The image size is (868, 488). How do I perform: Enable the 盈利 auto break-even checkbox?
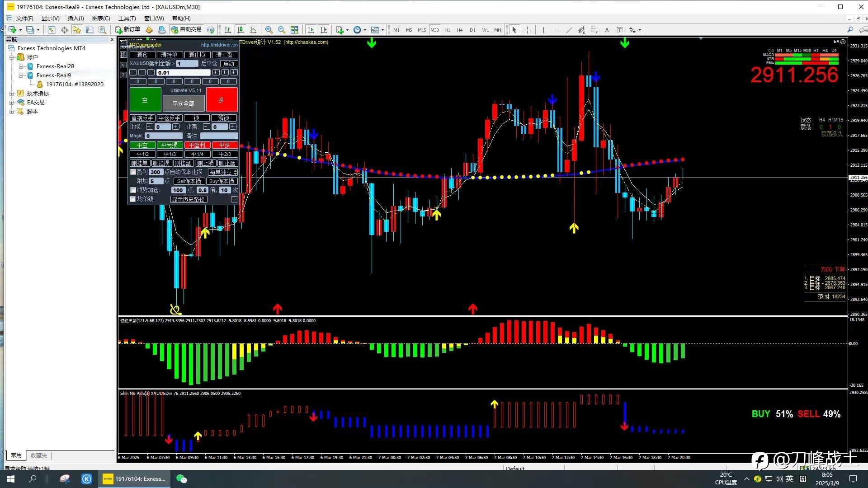(133, 172)
